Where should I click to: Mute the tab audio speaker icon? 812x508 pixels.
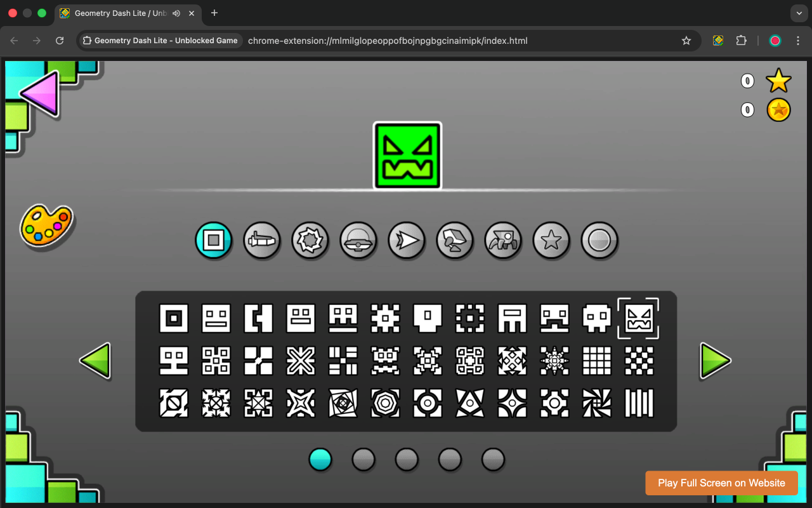coord(176,13)
